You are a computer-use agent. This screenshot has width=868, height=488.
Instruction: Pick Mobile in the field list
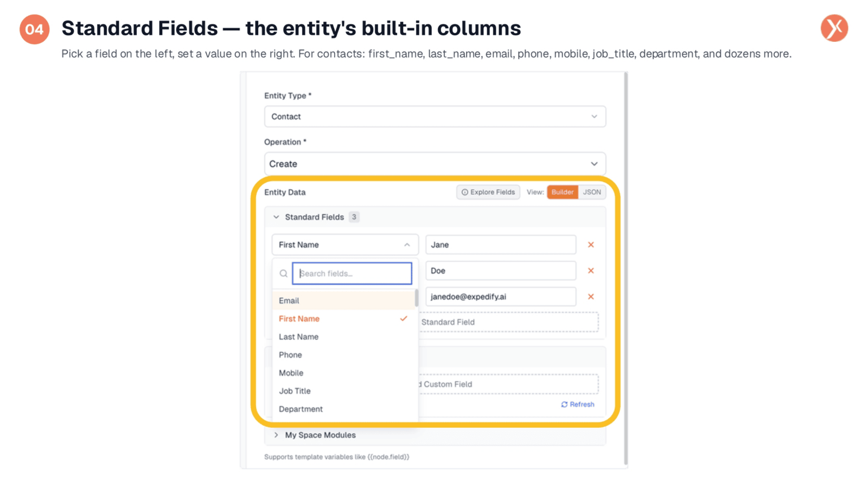click(x=344, y=373)
